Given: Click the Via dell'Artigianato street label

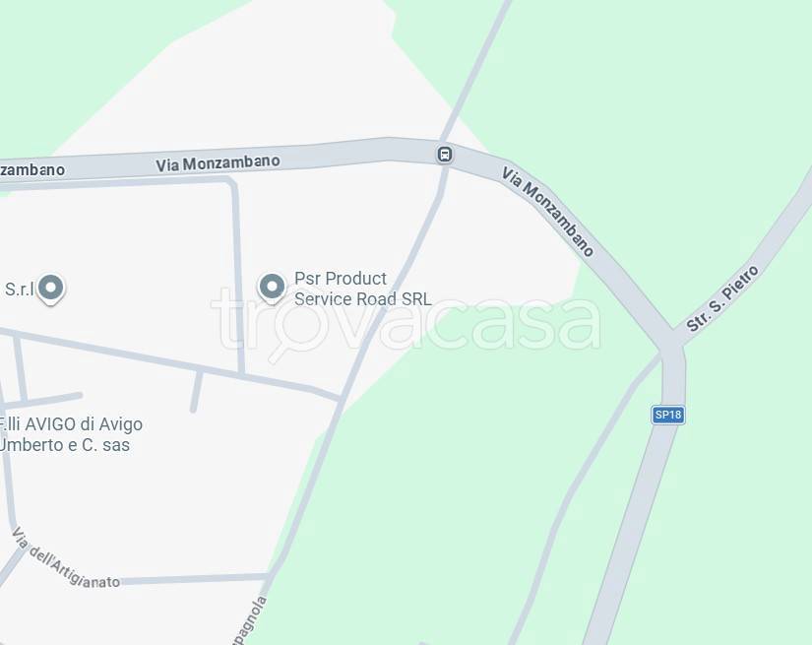Looking at the screenshot, I should point(66,560).
